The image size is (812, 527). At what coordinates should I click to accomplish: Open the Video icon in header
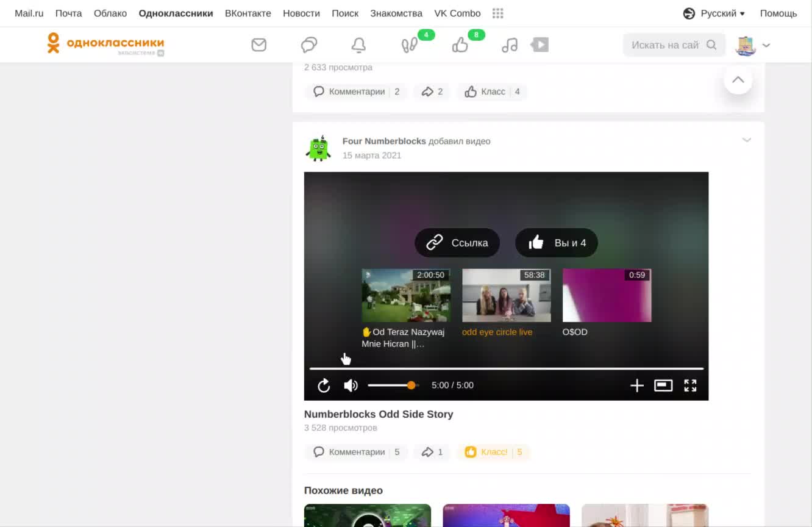point(540,45)
